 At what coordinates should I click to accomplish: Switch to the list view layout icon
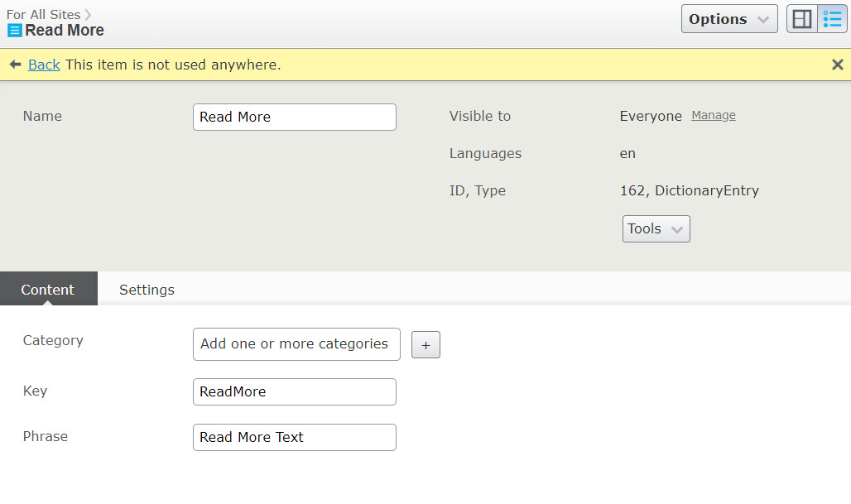(833, 19)
